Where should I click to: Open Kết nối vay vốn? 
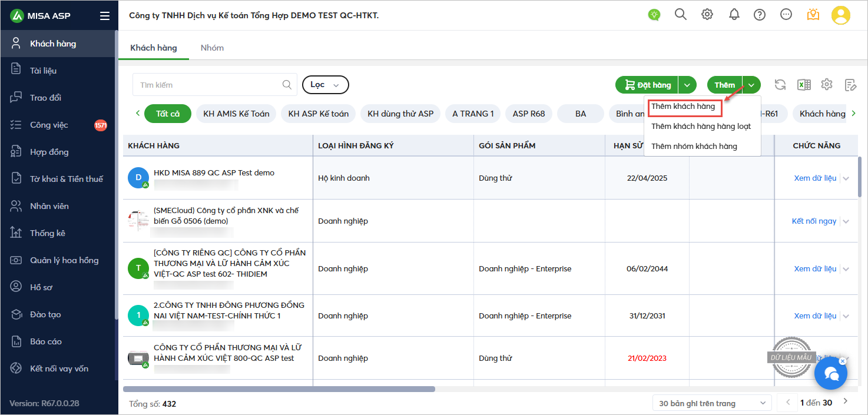coord(59,368)
